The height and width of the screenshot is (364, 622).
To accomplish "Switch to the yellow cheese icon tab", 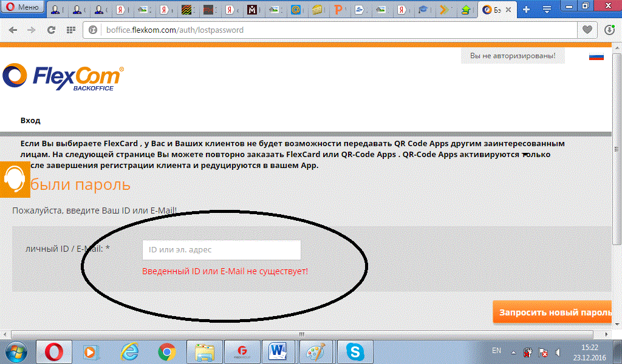I will click(316, 10).
